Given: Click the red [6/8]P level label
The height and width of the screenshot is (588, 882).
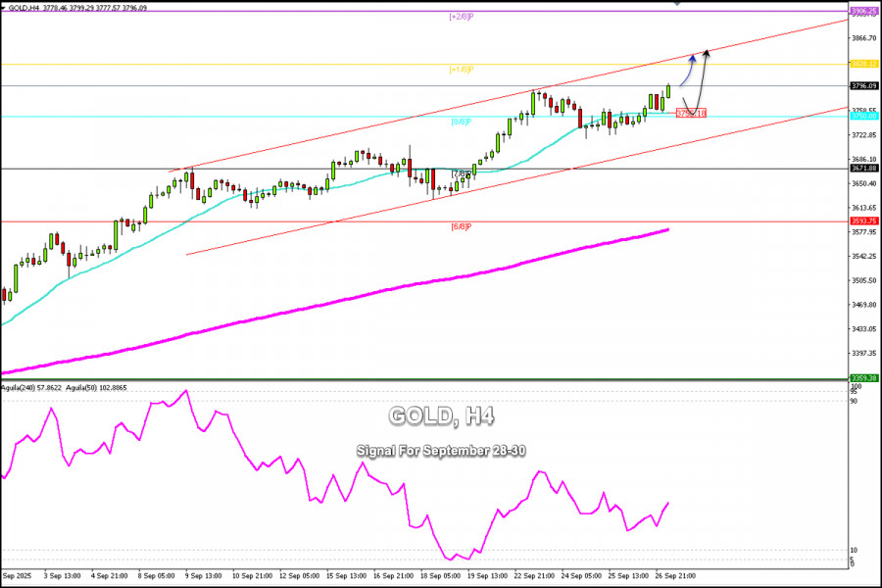Looking at the screenshot, I should (461, 226).
